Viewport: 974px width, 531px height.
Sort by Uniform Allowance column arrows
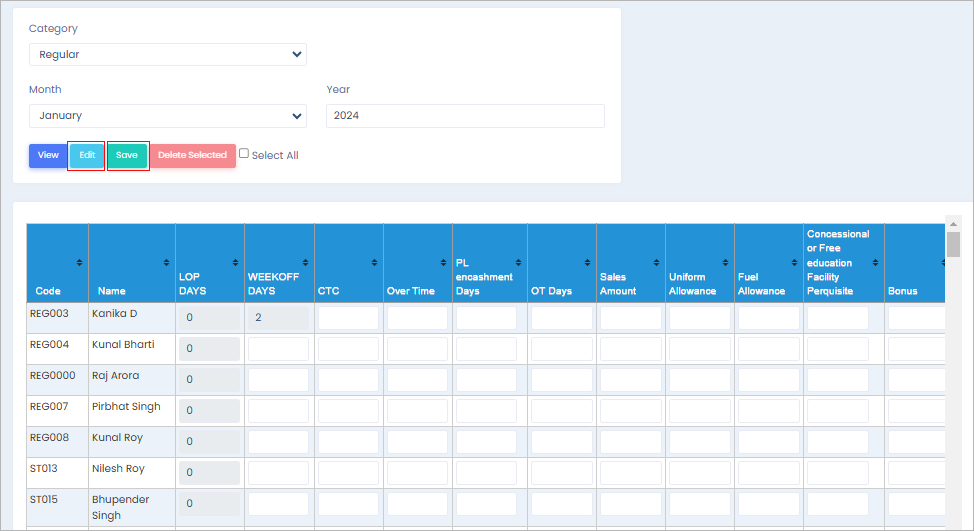tap(726, 262)
